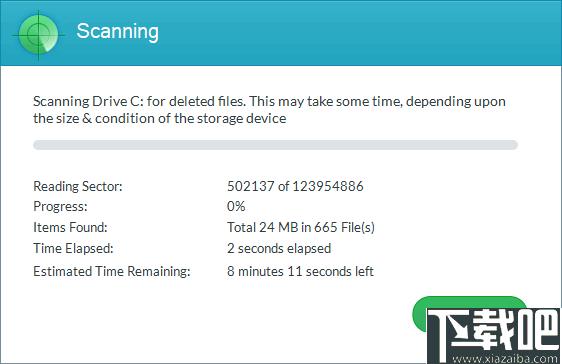Click the storage device condition text line
The height and width of the screenshot is (364, 562).
click(160, 119)
